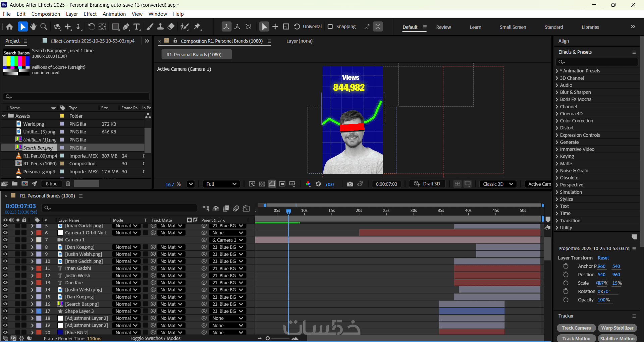Select the Puppet Pin tool

click(x=197, y=27)
